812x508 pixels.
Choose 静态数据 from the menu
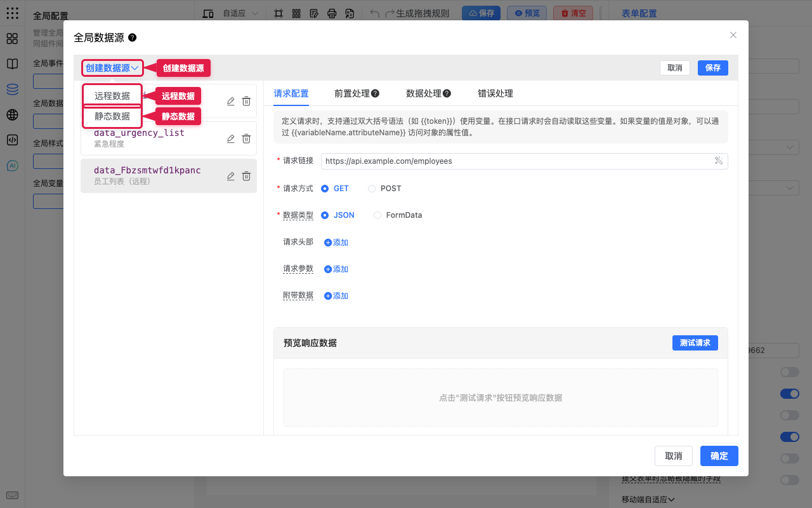(112, 116)
